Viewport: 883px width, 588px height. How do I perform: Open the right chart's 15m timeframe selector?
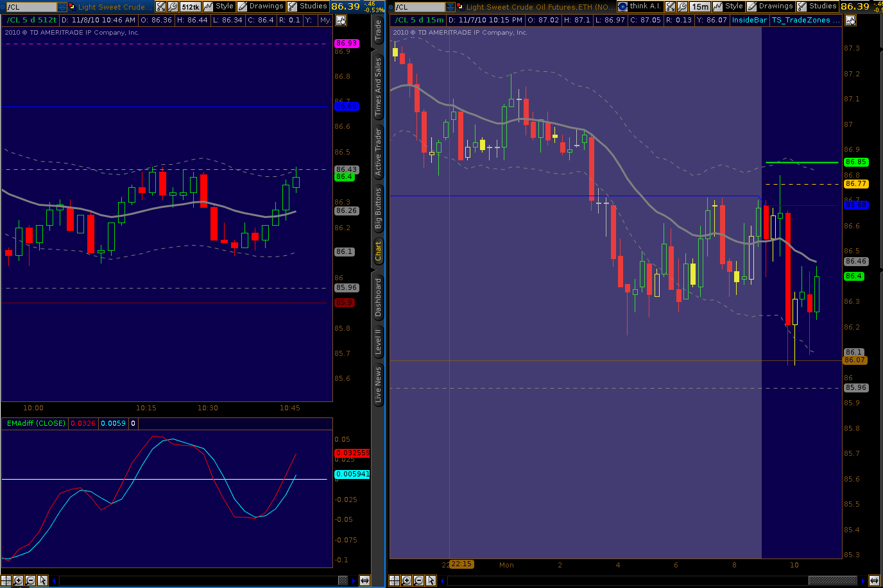(x=700, y=6)
